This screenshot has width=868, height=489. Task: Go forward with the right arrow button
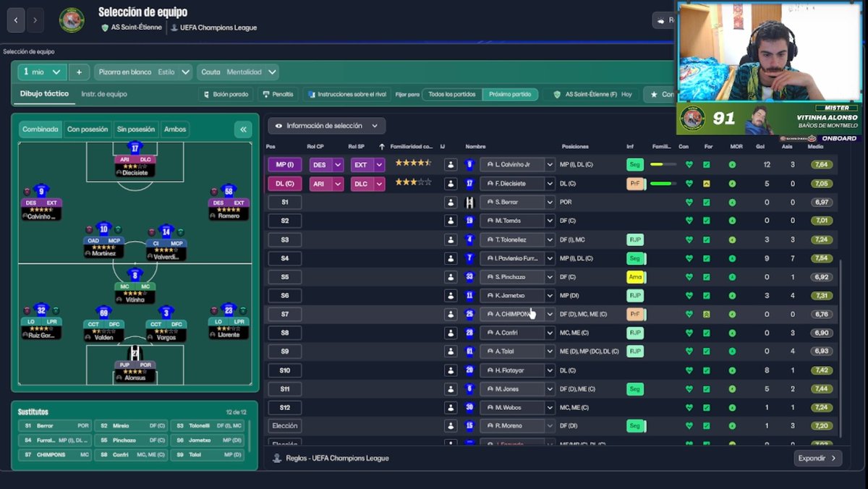(x=35, y=20)
